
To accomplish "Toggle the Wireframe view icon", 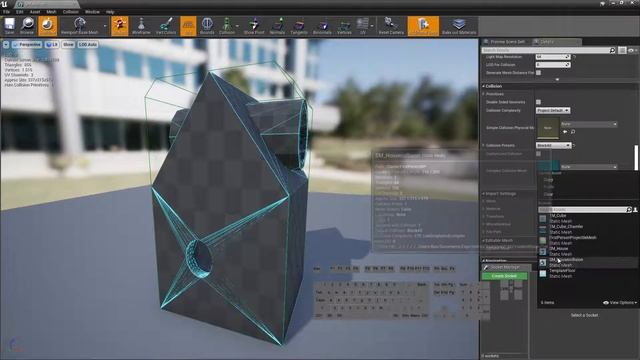I will coord(141,26).
